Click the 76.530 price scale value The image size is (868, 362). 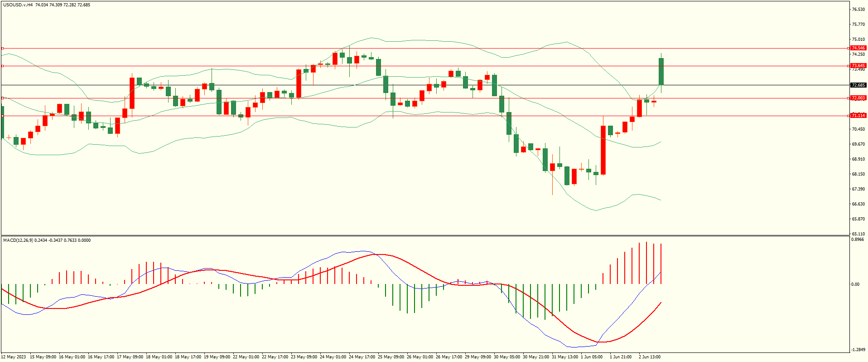click(x=858, y=10)
